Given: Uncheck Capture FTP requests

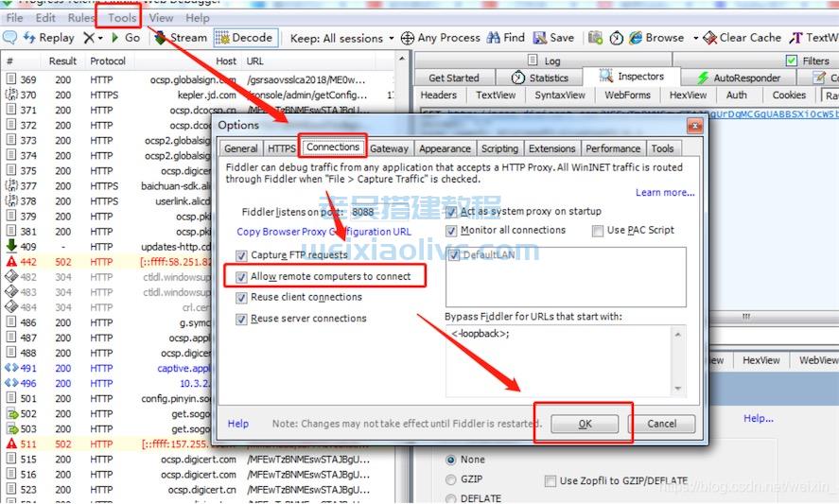Looking at the screenshot, I should click(x=242, y=255).
